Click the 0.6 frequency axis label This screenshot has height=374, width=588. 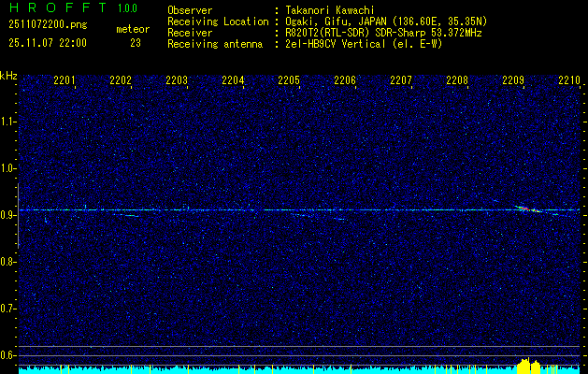(x=8, y=355)
